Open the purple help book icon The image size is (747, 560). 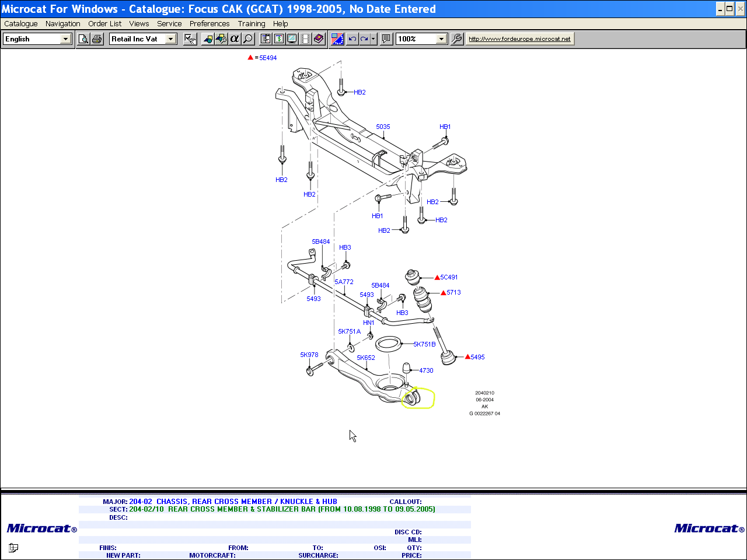[319, 39]
